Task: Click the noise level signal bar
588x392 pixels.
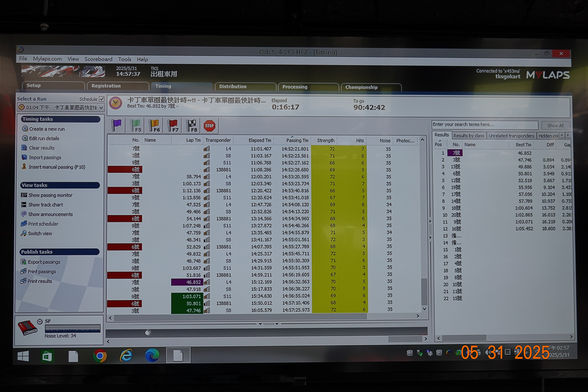Action: point(72,328)
